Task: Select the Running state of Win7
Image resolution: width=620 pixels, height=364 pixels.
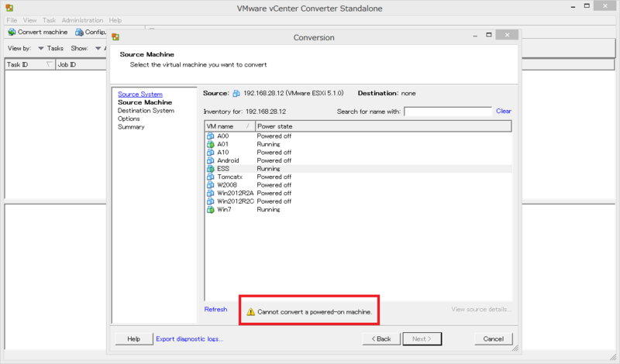Action: click(268, 209)
